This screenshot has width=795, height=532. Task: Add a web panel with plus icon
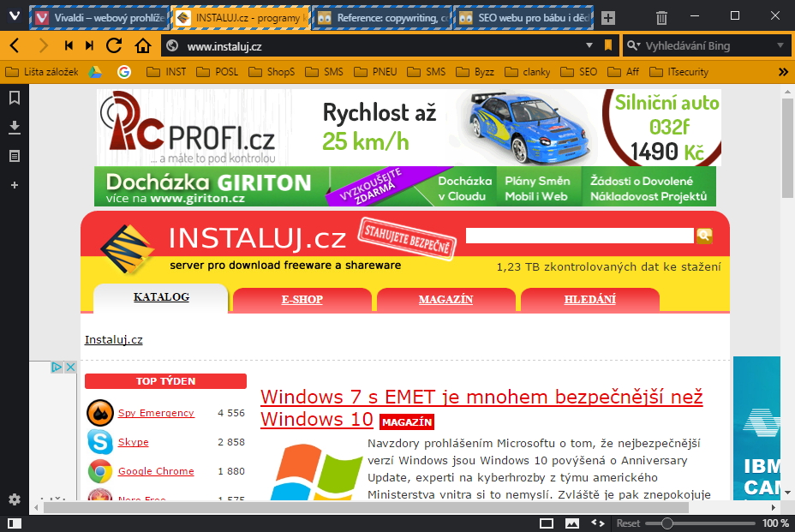[15, 185]
